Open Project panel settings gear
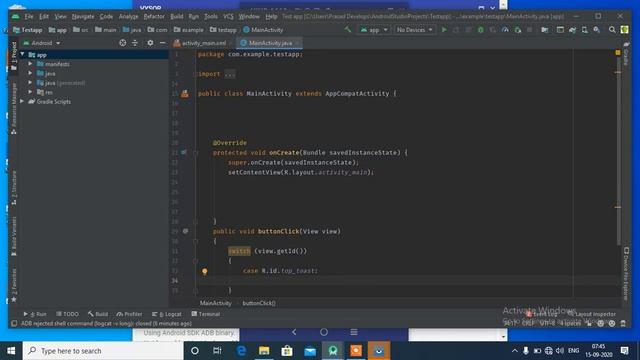640x360 pixels. coord(150,43)
